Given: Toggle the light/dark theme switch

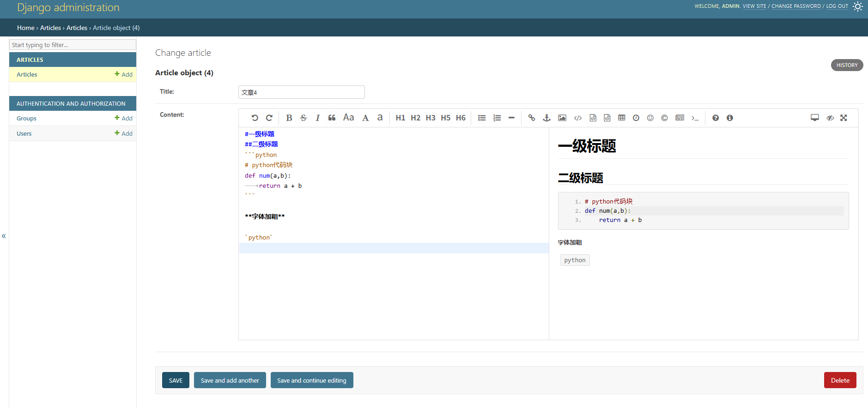Looking at the screenshot, I should 858,6.
